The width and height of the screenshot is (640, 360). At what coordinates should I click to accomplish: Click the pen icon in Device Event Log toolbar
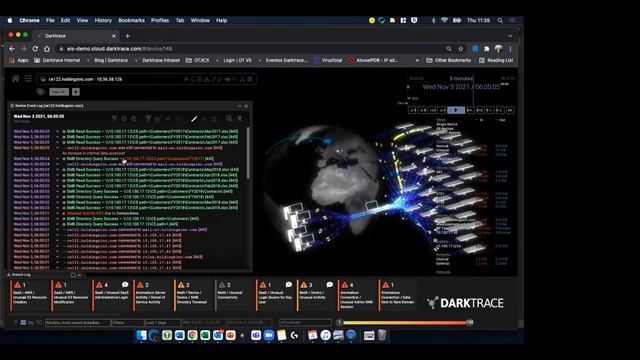tap(194, 118)
